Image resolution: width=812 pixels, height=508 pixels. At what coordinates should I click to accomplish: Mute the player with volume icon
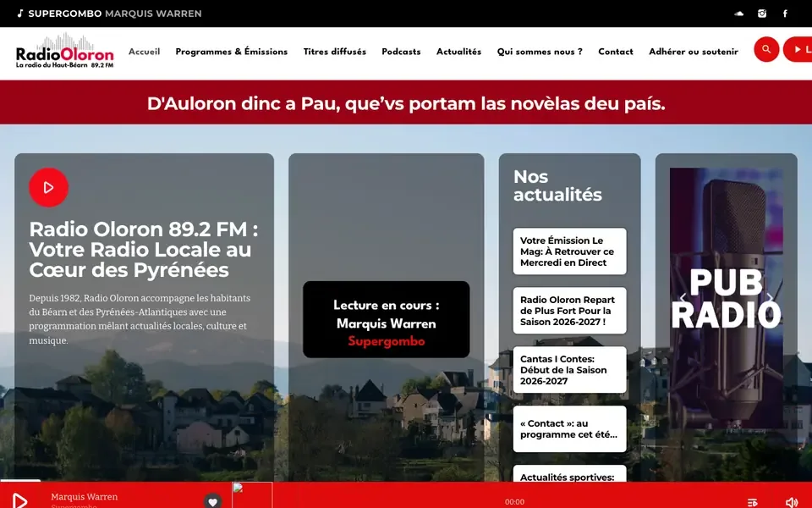coord(792,502)
